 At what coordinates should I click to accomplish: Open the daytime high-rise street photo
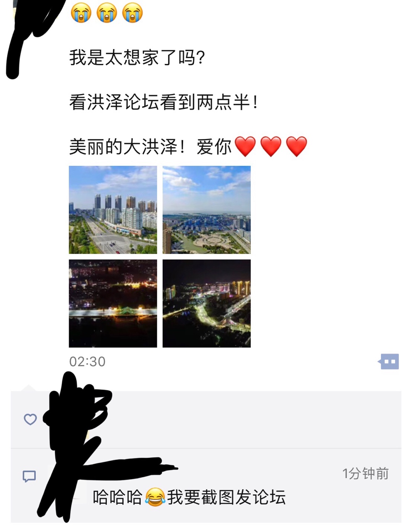coord(113,210)
